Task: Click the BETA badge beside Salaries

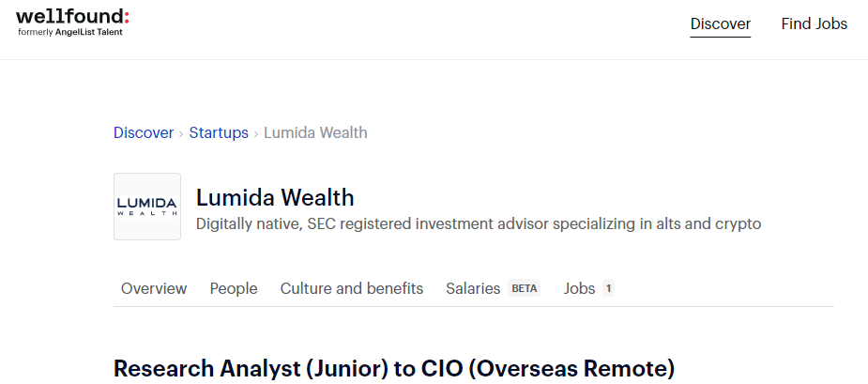Action: 525,288
